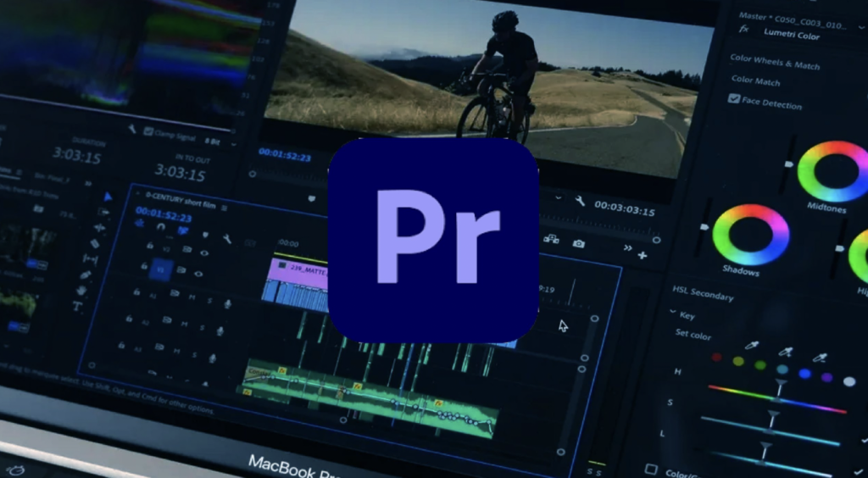Enable voice-over record mic on track A2
This screenshot has width=868, height=478.
click(x=220, y=331)
